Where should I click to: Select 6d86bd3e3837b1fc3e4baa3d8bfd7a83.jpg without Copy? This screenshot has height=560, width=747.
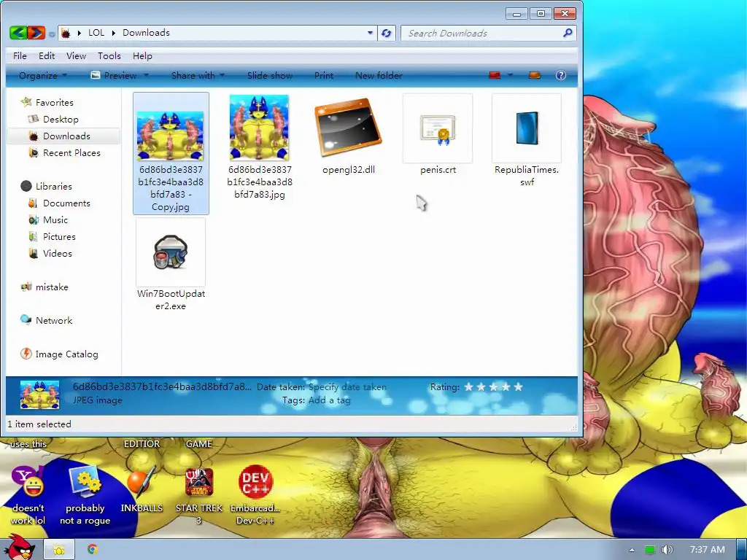260,147
